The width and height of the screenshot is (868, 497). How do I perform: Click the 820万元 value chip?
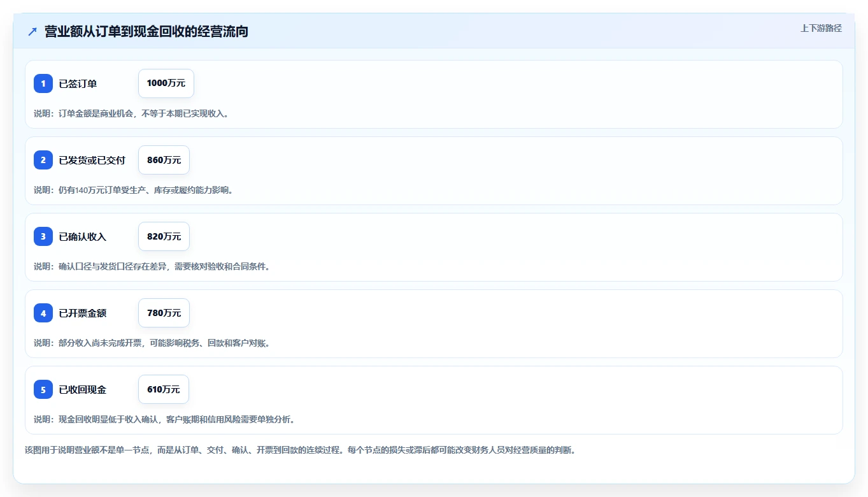(164, 236)
